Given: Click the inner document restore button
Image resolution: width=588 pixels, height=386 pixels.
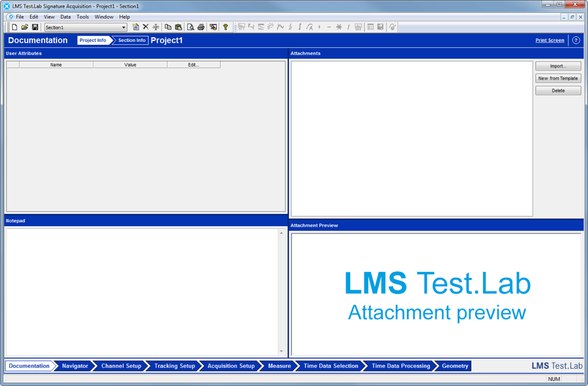Looking at the screenshot, I should click(x=572, y=17).
